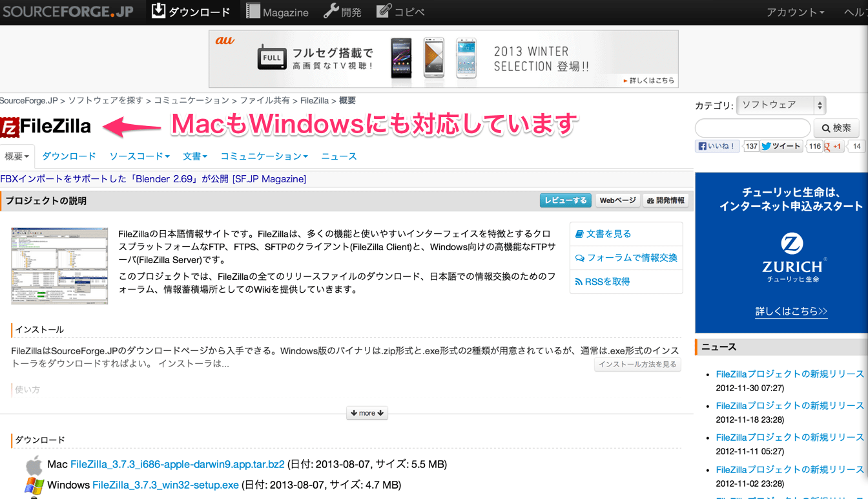Screen dimensions: 868x499
Task: Click ファイル共有 breadcrumb link
Action: coord(265,101)
